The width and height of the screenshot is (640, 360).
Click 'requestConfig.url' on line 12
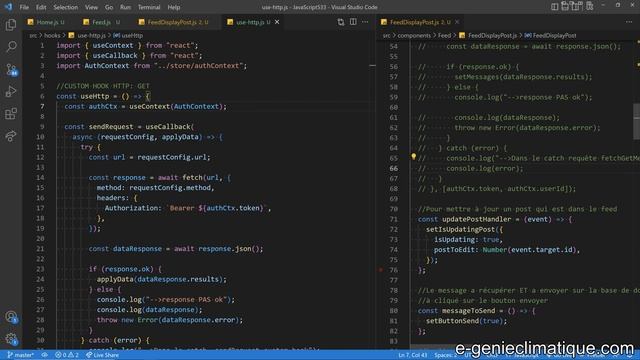pos(172,158)
